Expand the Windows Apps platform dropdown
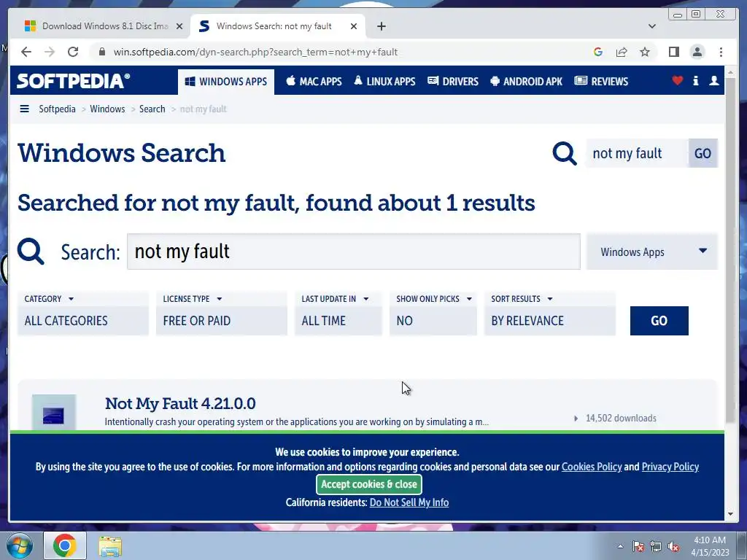Viewport: 747px width, 560px height. 651,252
